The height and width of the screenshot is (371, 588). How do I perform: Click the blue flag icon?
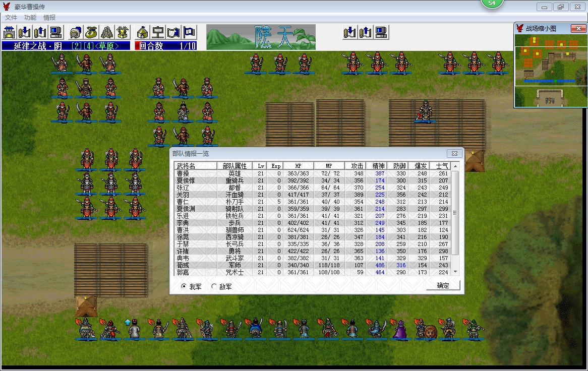190,33
